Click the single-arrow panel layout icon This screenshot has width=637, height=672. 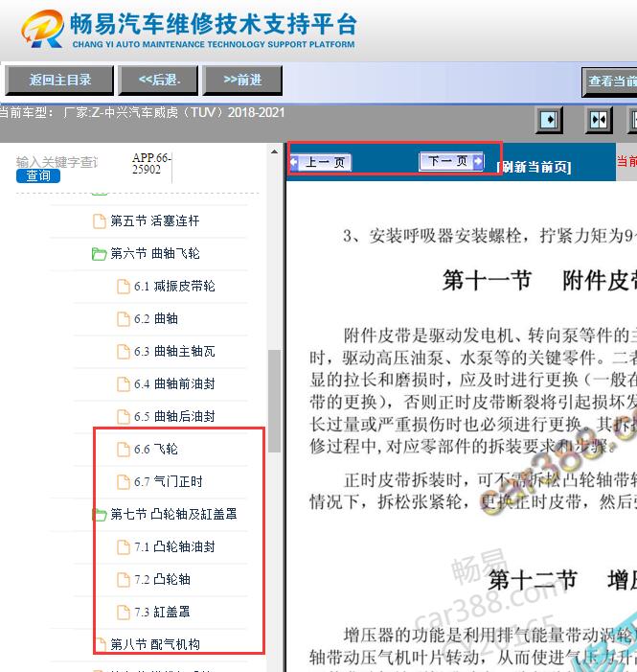click(x=550, y=120)
